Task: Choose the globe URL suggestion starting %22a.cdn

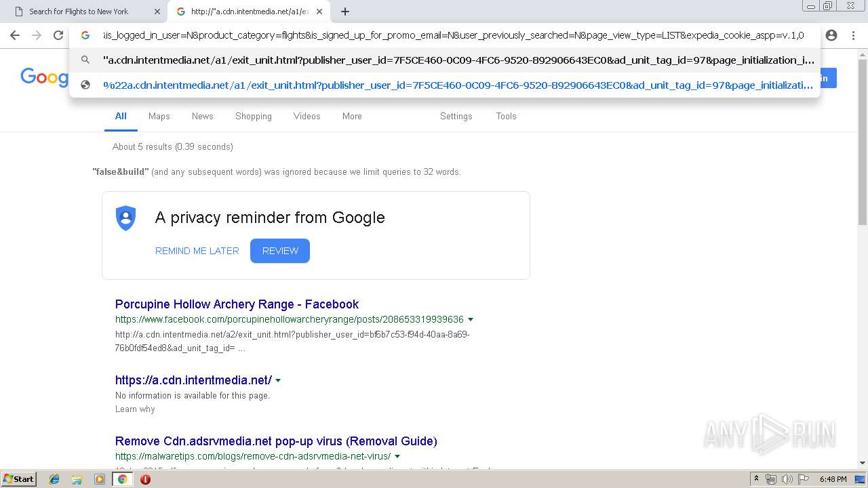Action: pyautogui.click(x=445, y=85)
